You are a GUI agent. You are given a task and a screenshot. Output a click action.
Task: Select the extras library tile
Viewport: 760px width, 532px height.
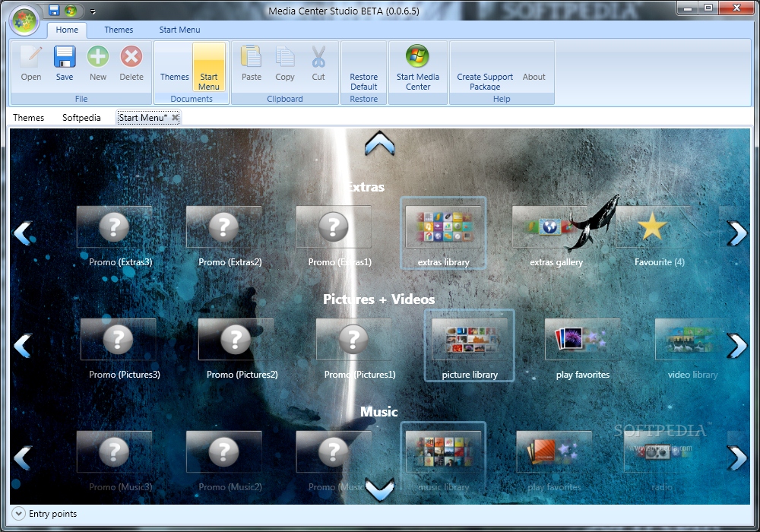pyautogui.click(x=443, y=233)
